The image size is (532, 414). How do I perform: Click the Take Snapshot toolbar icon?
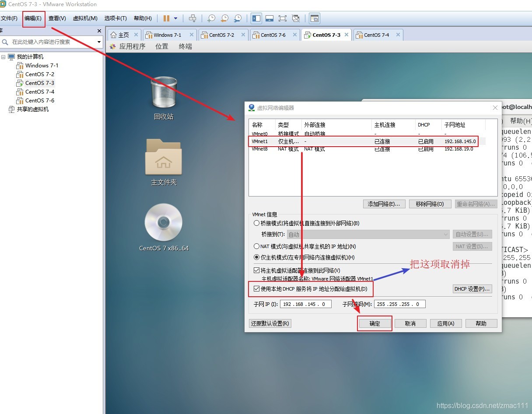point(211,18)
